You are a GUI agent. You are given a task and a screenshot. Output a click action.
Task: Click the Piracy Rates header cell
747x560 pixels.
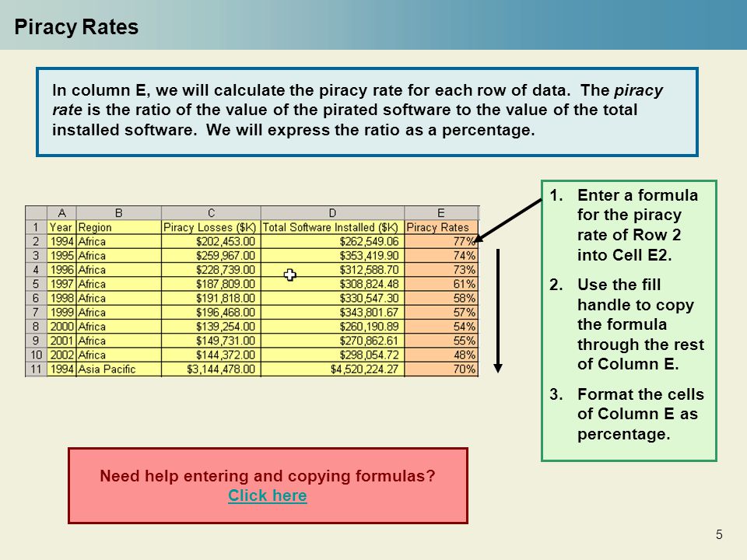coord(441,227)
